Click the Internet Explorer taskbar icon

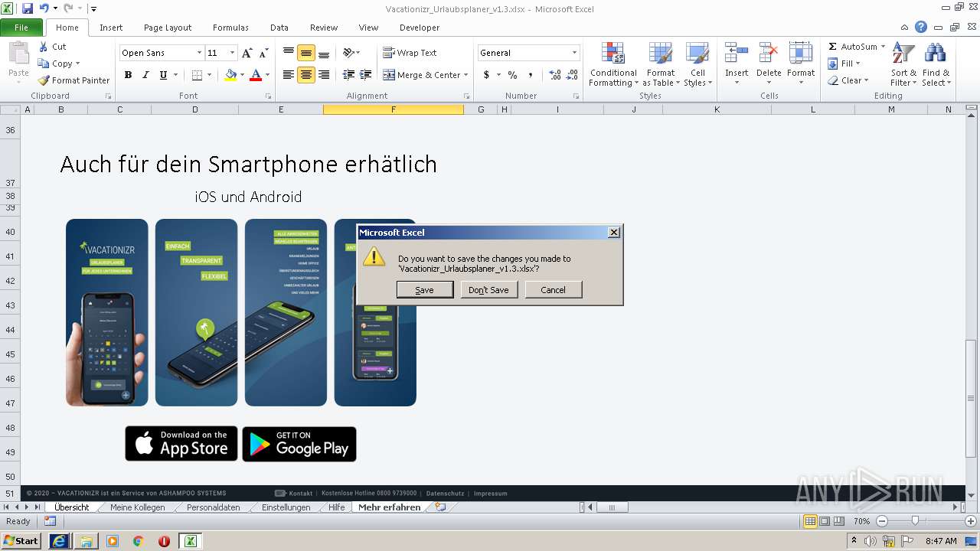click(60, 541)
